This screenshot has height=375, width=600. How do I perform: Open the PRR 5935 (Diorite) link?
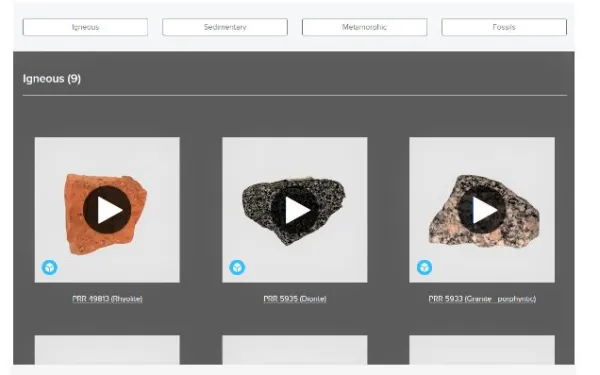click(x=295, y=299)
